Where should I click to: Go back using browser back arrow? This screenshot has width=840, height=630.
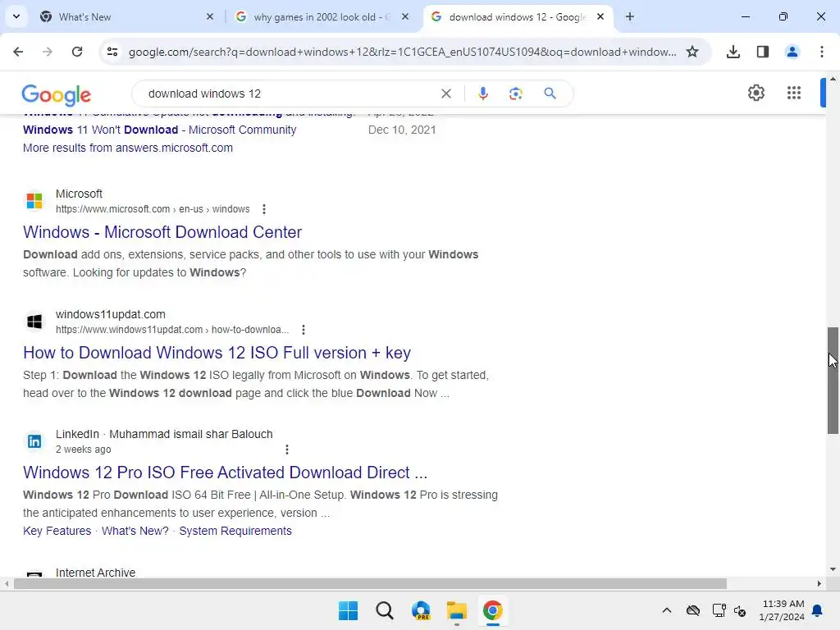[18, 52]
